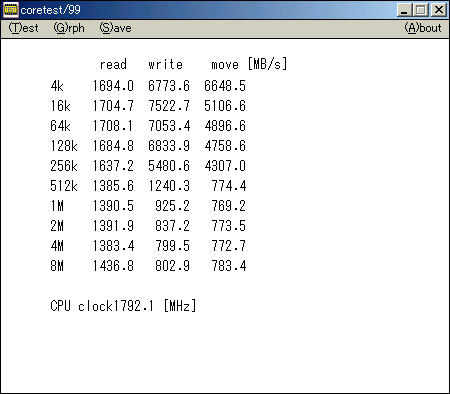Open the (G)rph menu
This screenshot has height=394, width=450.
[x=69, y=28]
